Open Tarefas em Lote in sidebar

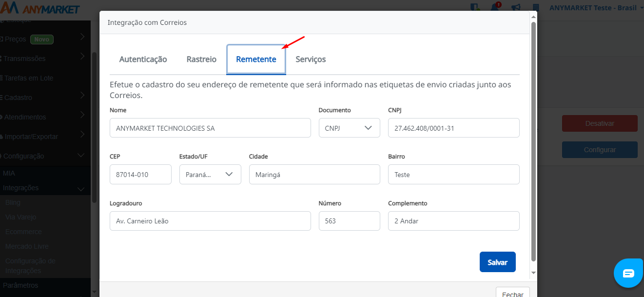coord(45,78)
